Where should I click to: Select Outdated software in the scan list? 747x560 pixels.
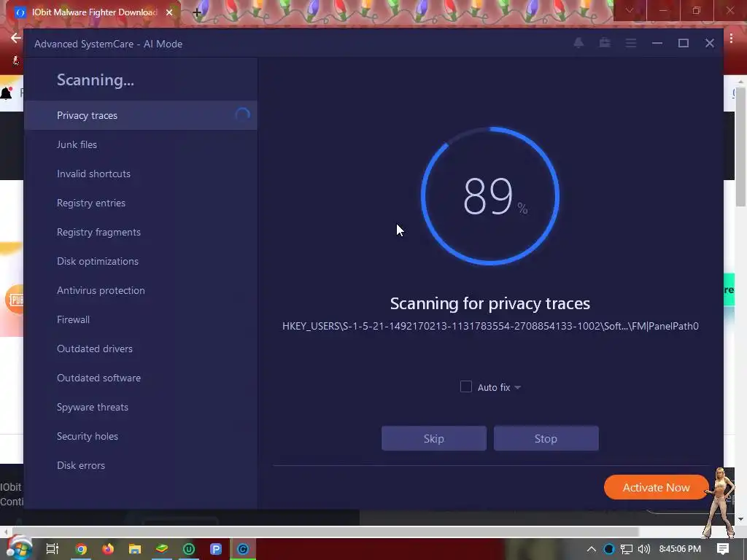tap(141, 378)
